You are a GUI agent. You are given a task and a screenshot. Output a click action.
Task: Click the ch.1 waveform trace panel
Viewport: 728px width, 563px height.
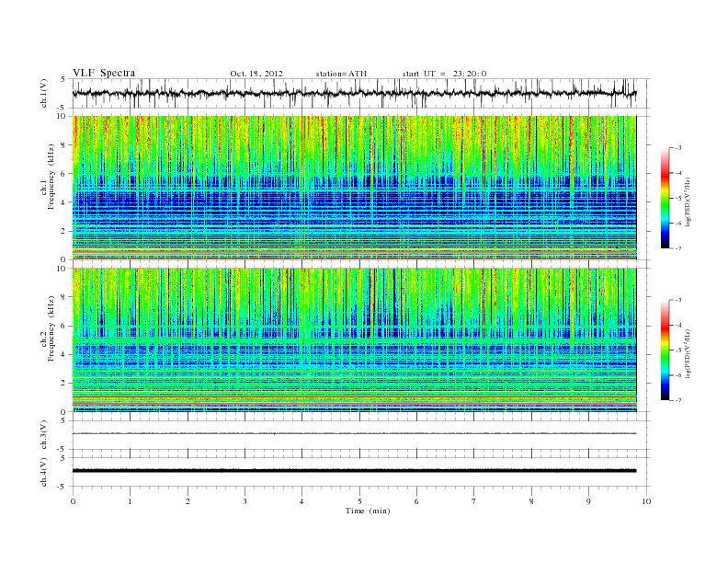tap(361, 93)
